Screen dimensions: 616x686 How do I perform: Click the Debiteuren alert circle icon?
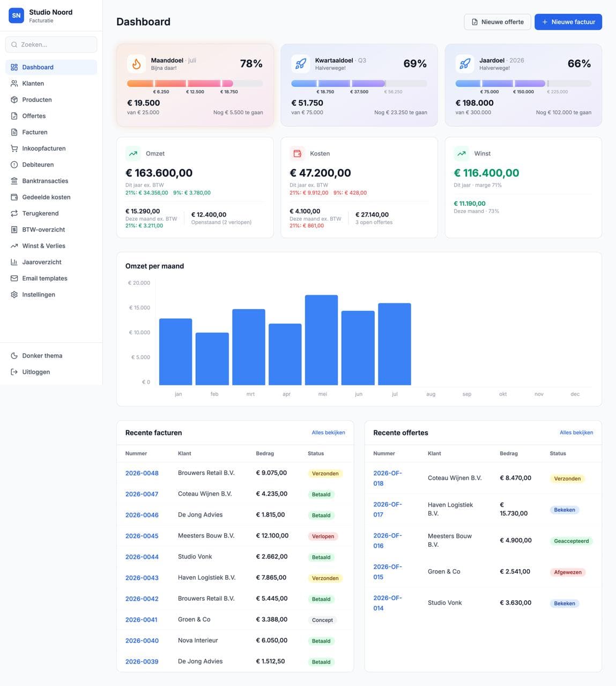(14, 165)
